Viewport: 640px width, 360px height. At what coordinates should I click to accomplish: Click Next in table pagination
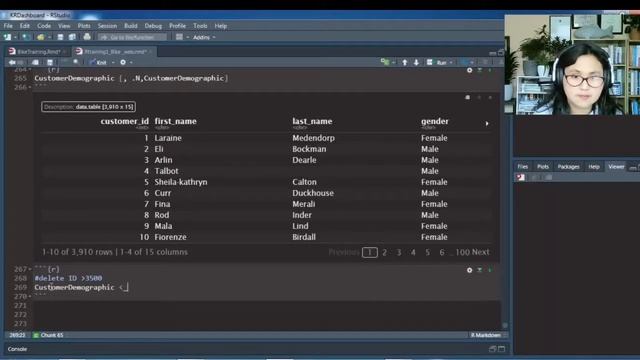pos(480,252)
